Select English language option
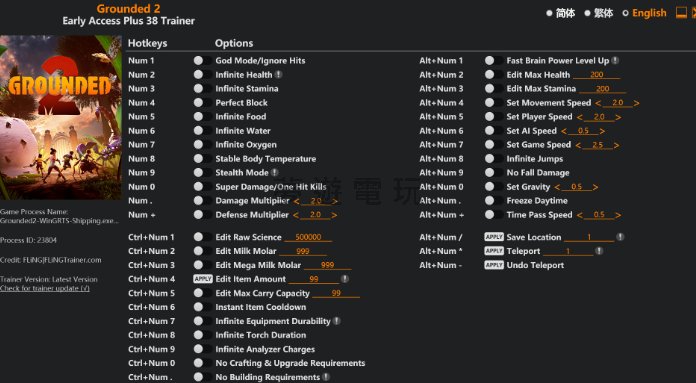The width and height of the screenshot is (696, 383). click(645, 13)
